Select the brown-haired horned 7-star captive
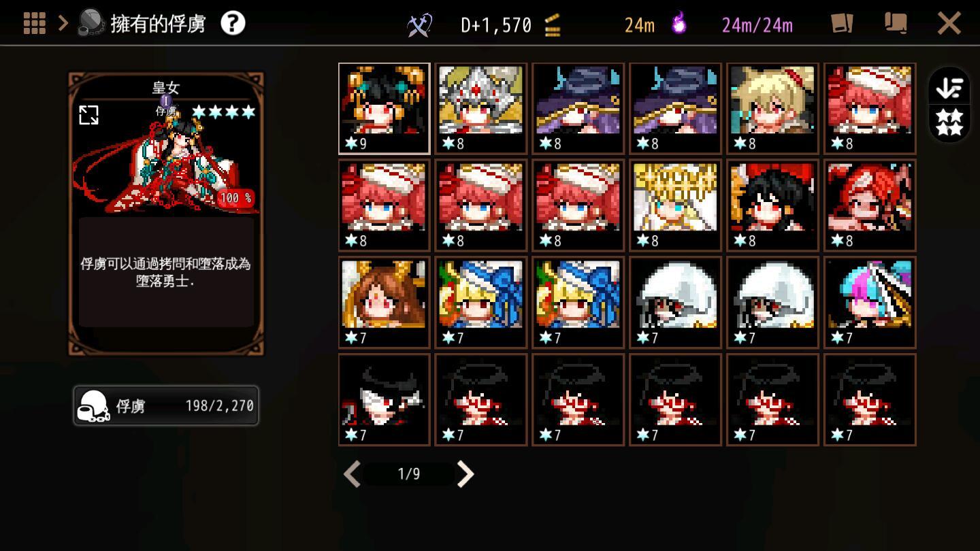The width and height of the screenshot is (980, 551). [385, 303]
